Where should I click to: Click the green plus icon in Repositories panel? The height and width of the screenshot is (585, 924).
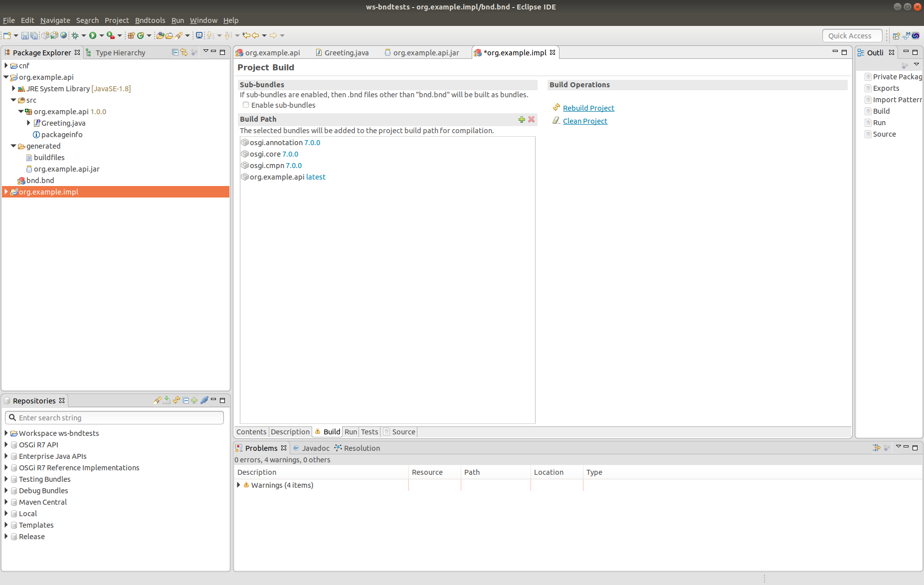(194, 400)
